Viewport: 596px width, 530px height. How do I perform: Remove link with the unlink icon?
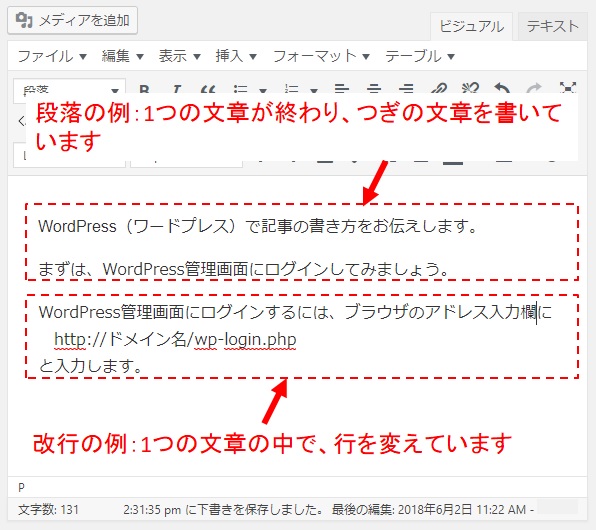tap(470, 89)
